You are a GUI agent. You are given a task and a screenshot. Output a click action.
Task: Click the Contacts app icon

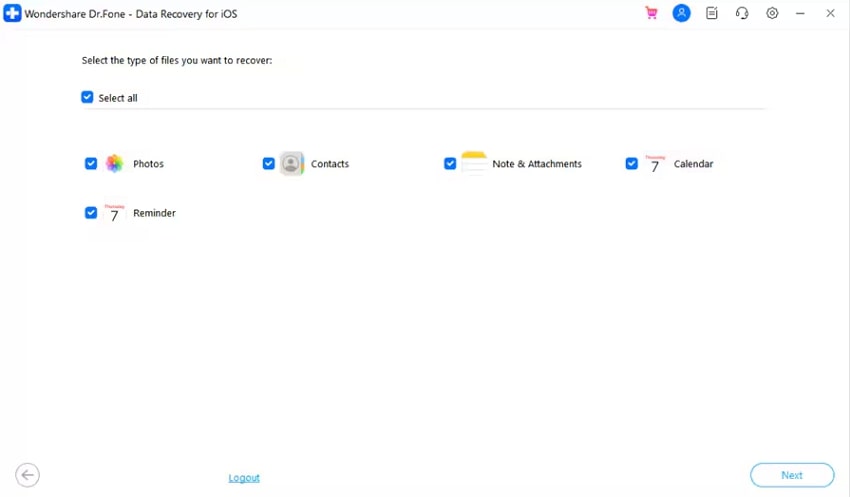click(292, 163)
